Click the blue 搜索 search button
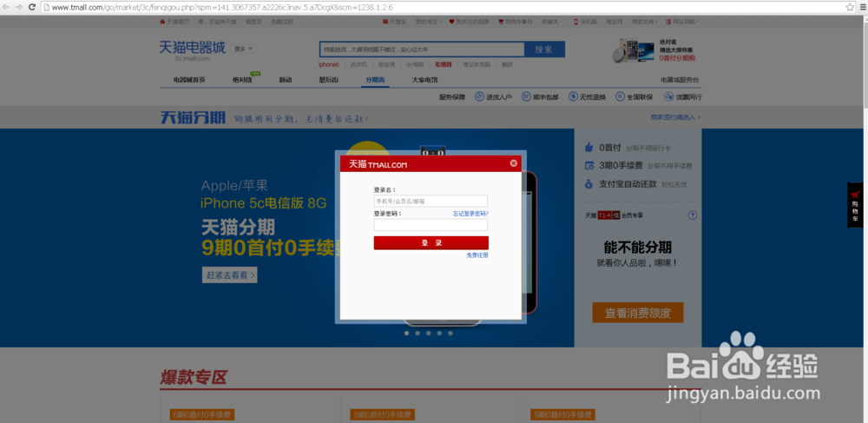The width and height of the screenshot is (868, 423). coord(544,50)
